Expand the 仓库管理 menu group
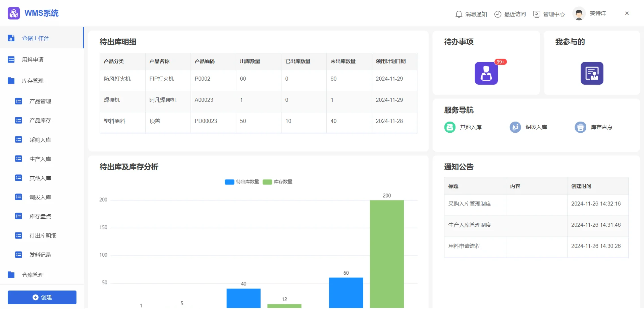Screen dimensions: 644x309 [42, 275]
